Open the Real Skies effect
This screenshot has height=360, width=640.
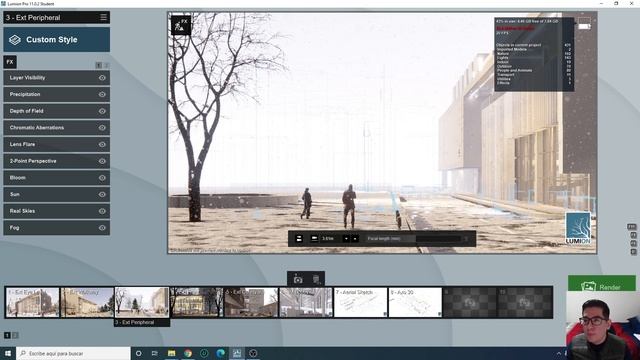57,211
